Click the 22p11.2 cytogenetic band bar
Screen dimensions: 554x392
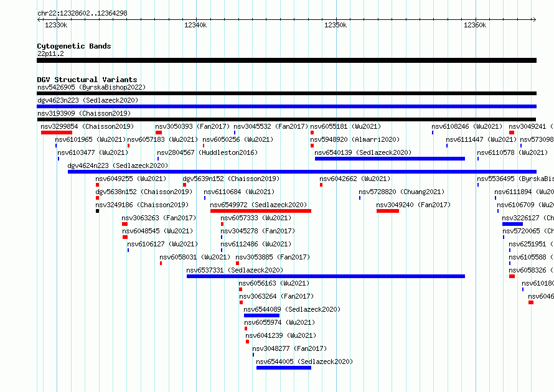(x=286, y=60)
